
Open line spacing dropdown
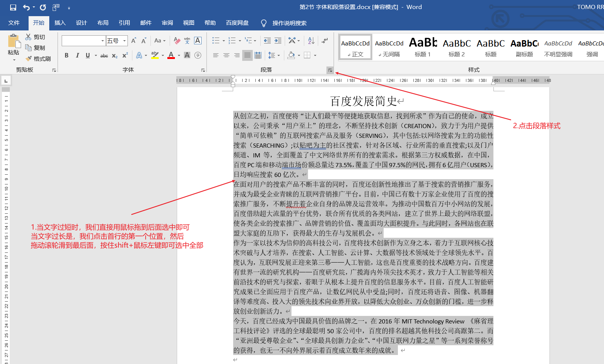tap(274, 55)
